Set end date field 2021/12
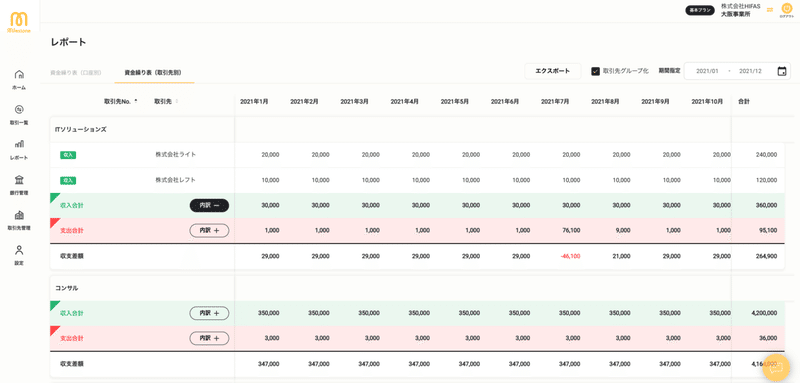The height and width of the screenshot is (383, 800). [x=750, y=71]
